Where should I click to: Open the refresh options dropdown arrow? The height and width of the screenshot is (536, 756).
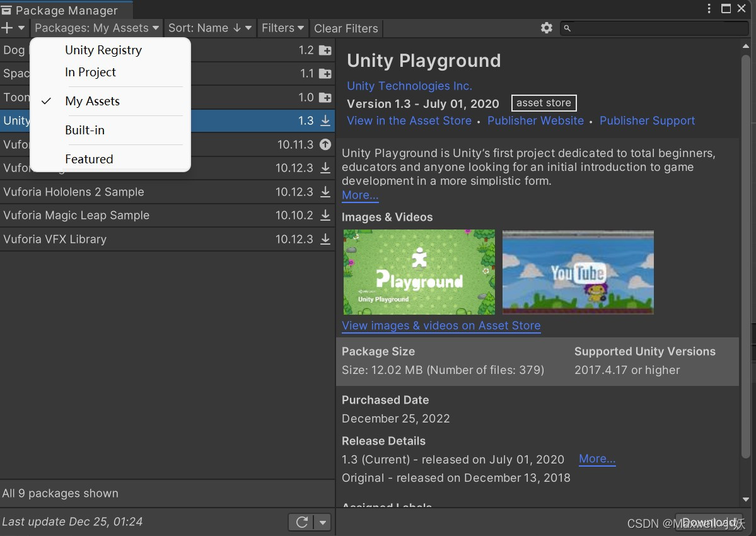[323, 522]
